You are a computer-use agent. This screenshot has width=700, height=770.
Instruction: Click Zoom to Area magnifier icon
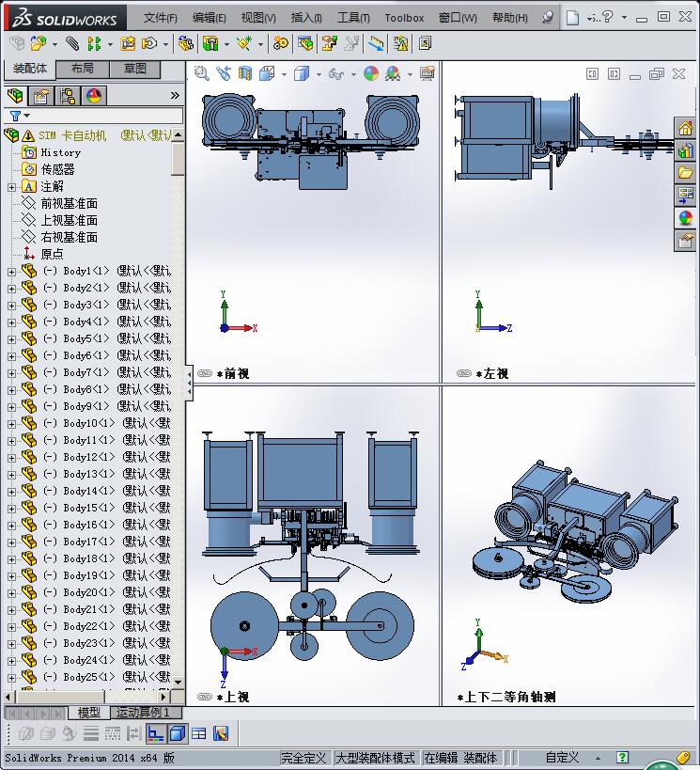click(x=201, y=73)
